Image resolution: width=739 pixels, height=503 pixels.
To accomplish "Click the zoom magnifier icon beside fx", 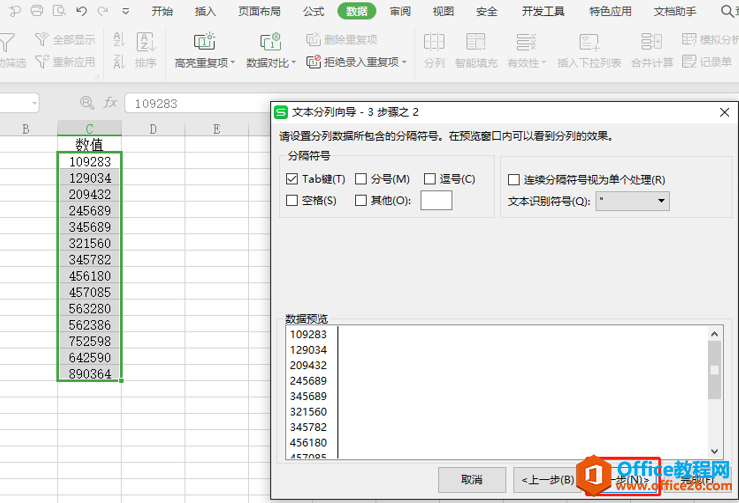I will [87, 103].
